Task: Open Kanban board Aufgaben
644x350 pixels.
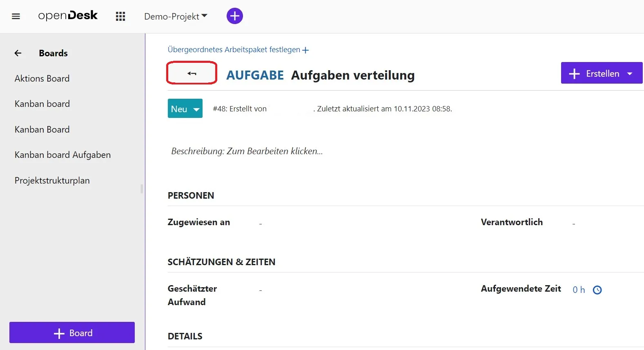Action: 62,155
